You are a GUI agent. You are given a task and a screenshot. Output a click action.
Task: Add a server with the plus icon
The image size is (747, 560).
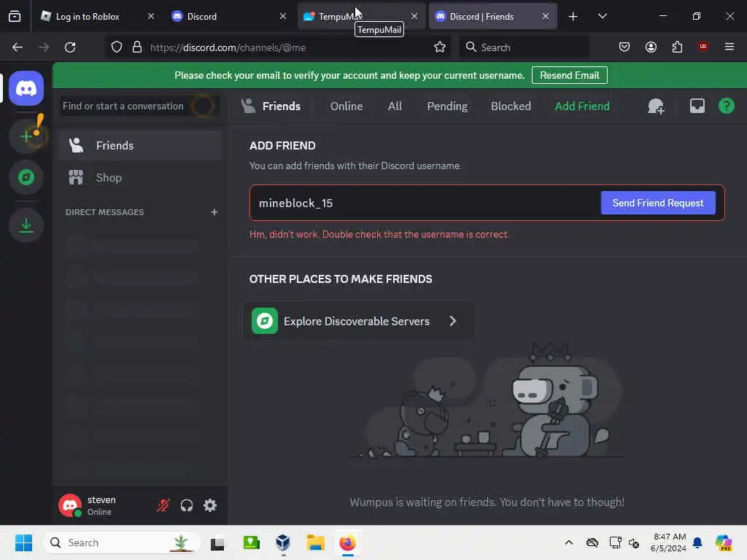(x=26, y=136)
